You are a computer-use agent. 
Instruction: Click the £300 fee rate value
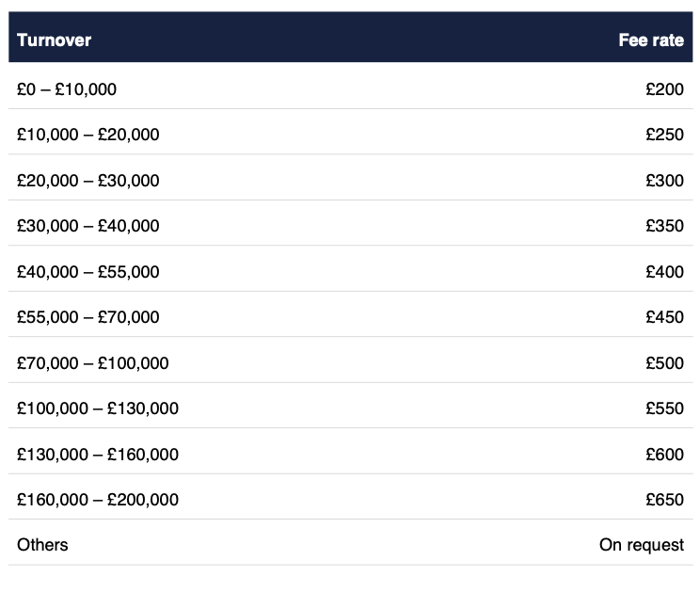[x=664, y=181]
